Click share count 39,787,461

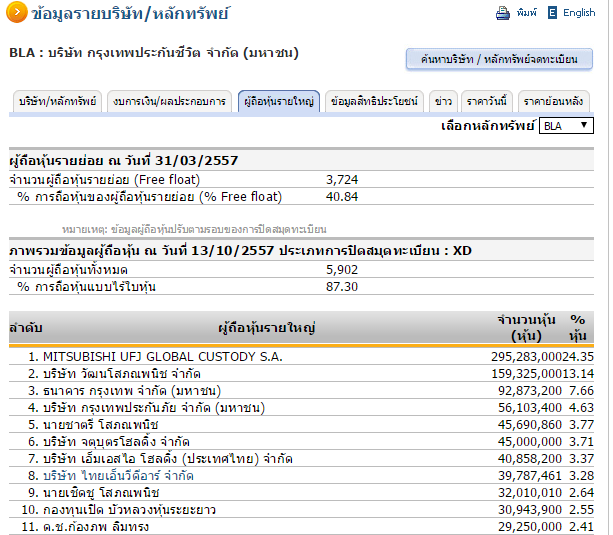point(530,476)
